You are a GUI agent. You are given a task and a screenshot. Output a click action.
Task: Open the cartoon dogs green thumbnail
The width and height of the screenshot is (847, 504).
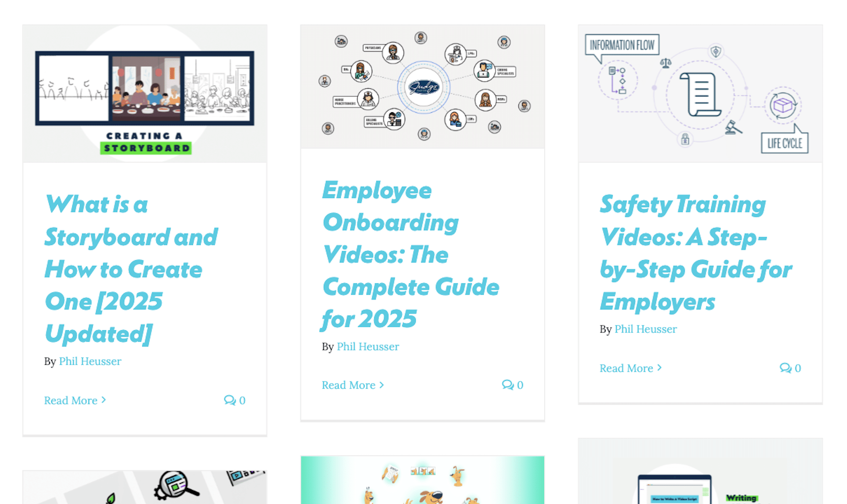point(422,481)
